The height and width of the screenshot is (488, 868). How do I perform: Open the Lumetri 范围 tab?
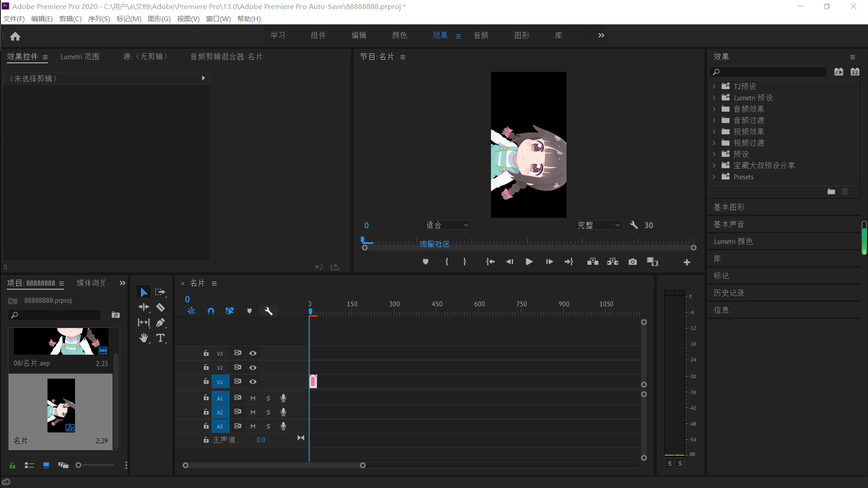[x=80, y=57]
